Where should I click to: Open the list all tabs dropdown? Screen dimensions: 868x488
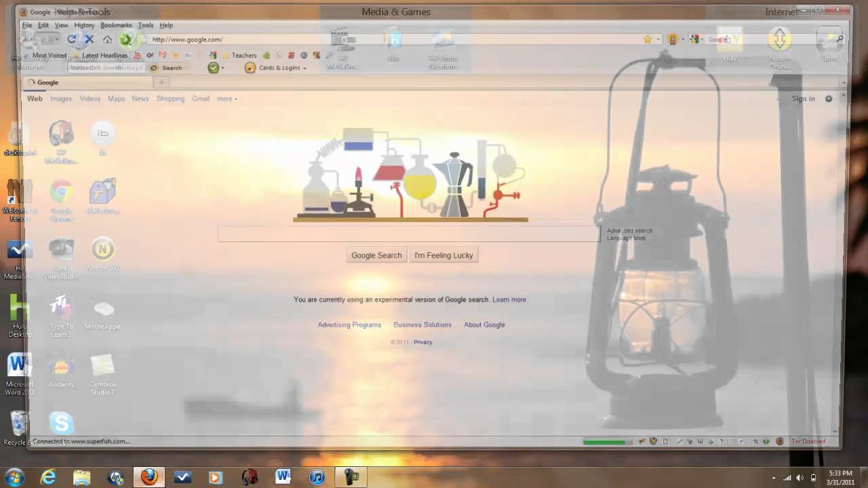pyautogui.click(x=844, y=83)
